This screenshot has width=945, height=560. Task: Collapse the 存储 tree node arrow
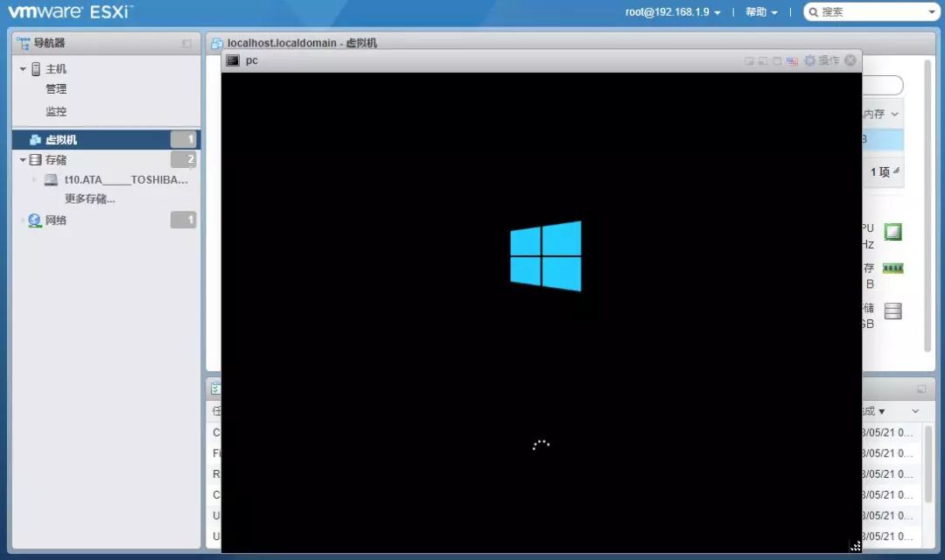(22, 160)
